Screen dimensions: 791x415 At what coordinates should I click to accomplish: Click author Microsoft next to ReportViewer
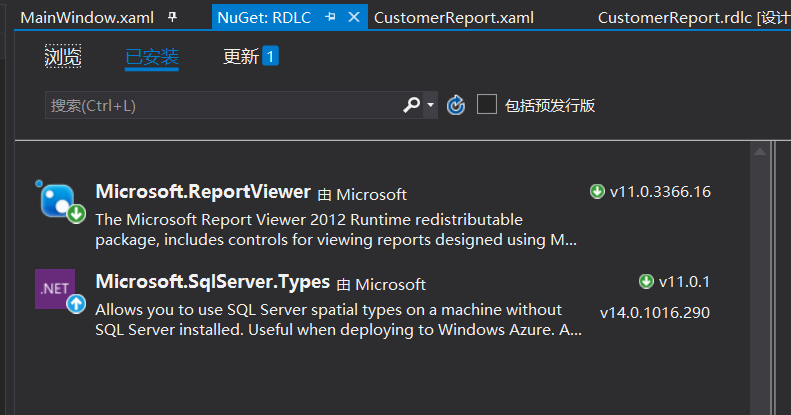point(371,195)
